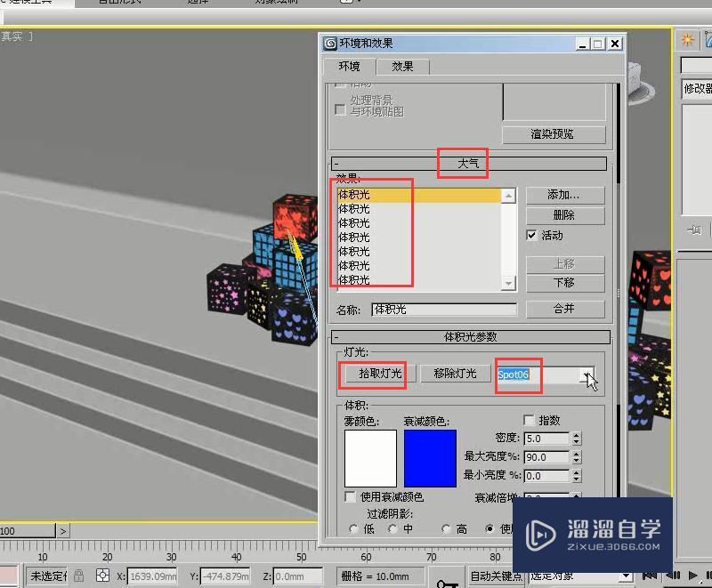
Task: Adjust the 最大亮度% spinner arrows
Action: pyautogui.click(x=576, y=457)
